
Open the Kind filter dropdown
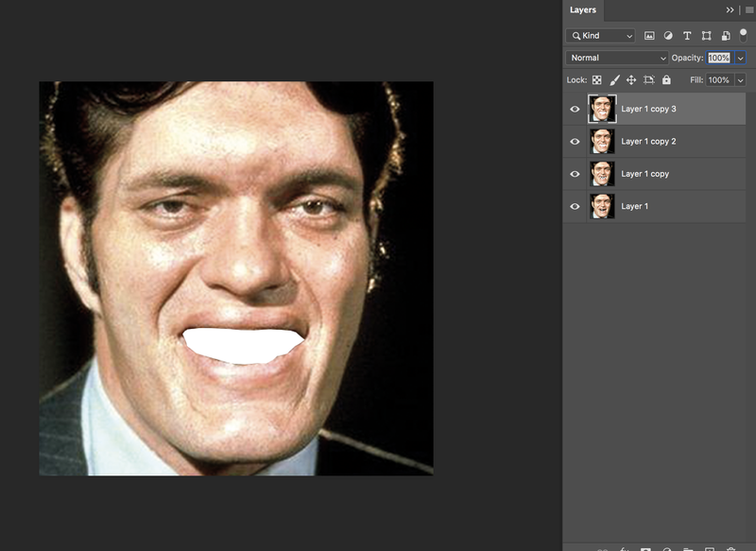[x=601, y=36]
